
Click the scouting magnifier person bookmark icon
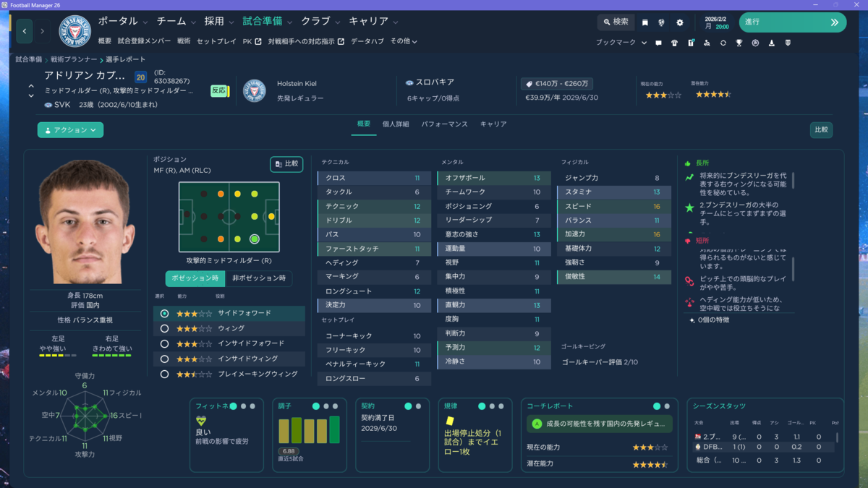click(x=707, y=43)
